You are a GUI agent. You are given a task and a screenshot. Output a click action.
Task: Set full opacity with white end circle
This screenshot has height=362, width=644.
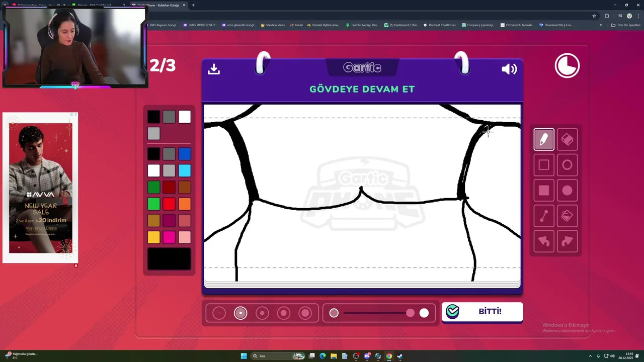(424, 313)
